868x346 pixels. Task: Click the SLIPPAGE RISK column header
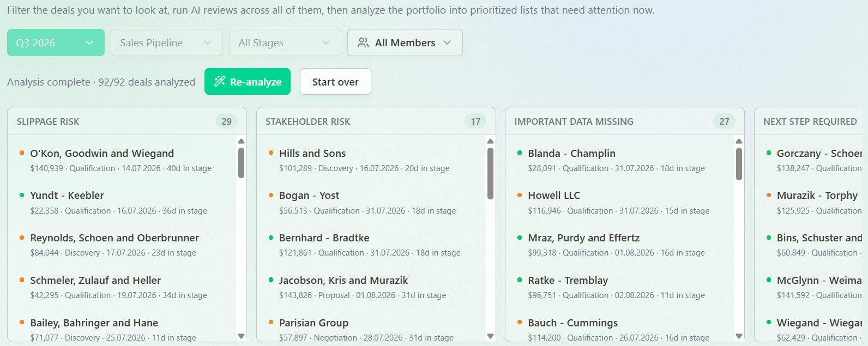tap(48, 122)
